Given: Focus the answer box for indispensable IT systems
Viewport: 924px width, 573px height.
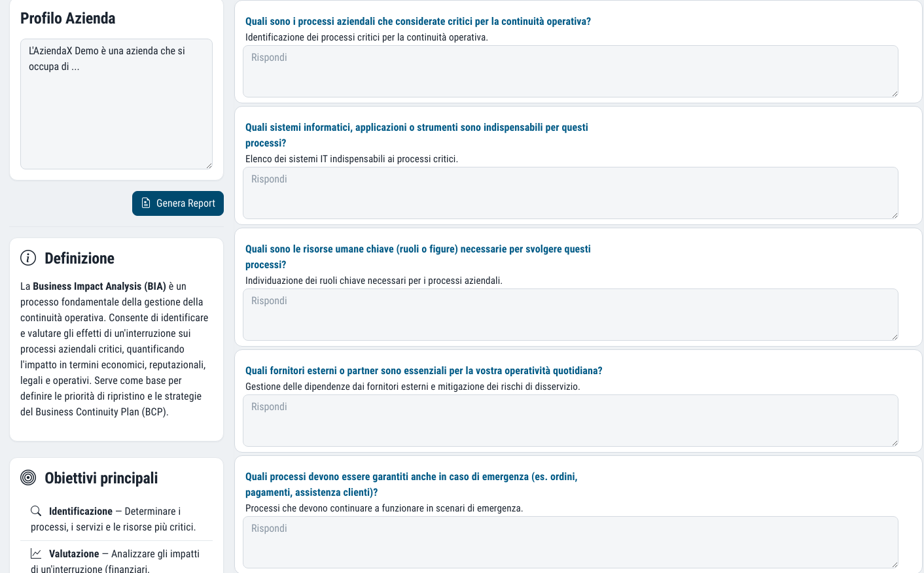Looking at the screenshot, I should [571, 193].
